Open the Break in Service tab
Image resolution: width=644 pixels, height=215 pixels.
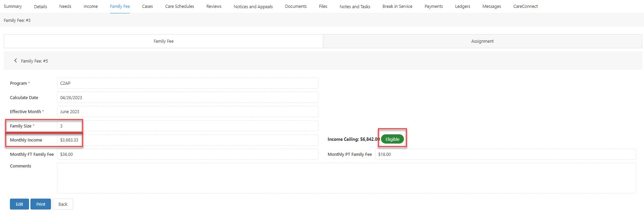[x=397, y=6]
